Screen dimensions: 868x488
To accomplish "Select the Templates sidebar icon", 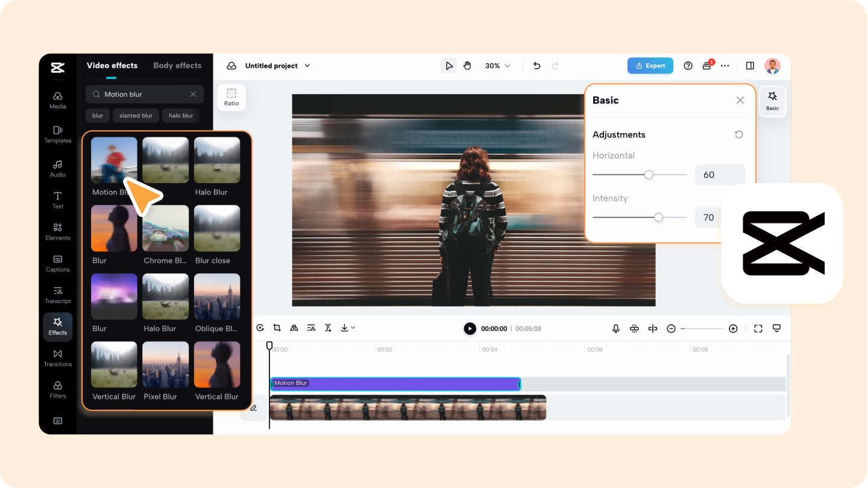I will point(57,135).
